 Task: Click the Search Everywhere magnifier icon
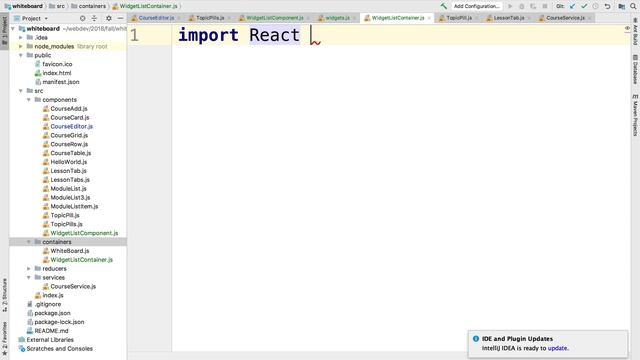point(633,6)
